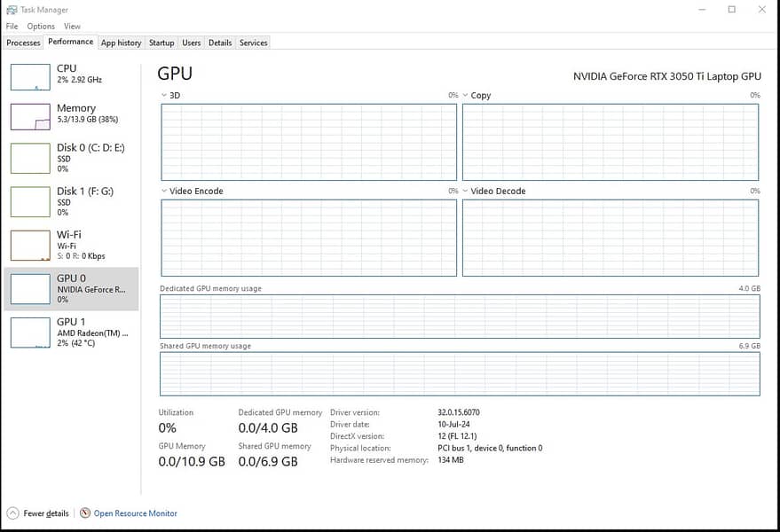This screenshot has width=780, height=532.
Task: Click the Resource Monitor icon
Action: 85,513
